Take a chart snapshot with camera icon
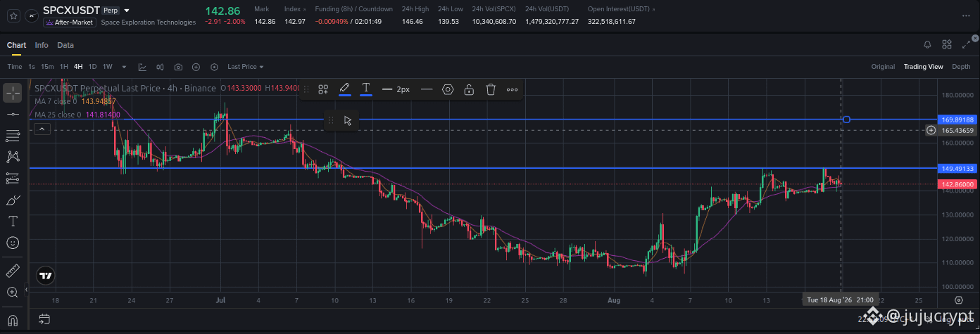The image size is (980, 334). click(x=178, y=67)
